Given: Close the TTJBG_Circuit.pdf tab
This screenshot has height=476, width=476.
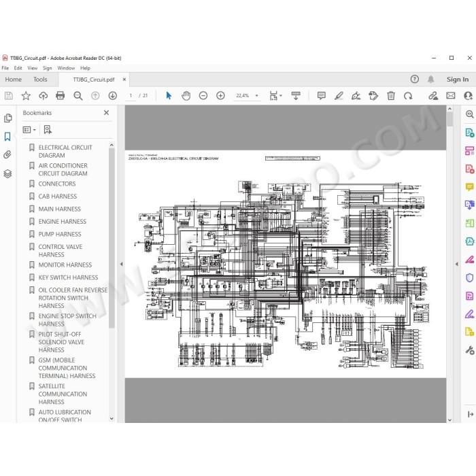Looking at the screenshot, I should (124, 80).
